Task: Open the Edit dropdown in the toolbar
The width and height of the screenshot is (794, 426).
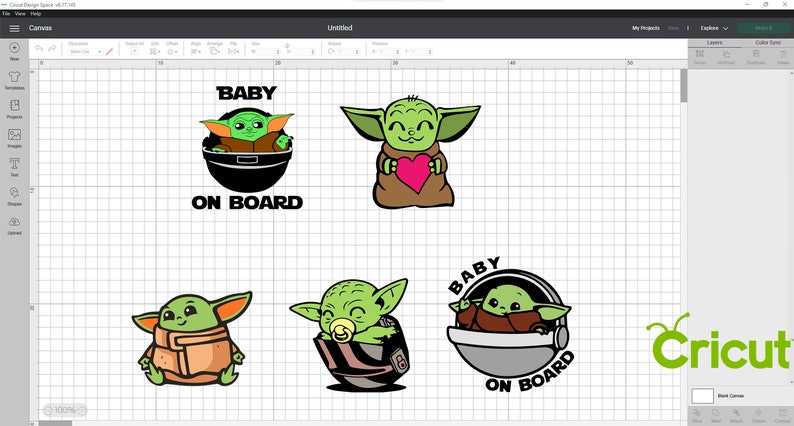Action: (154, 52)
